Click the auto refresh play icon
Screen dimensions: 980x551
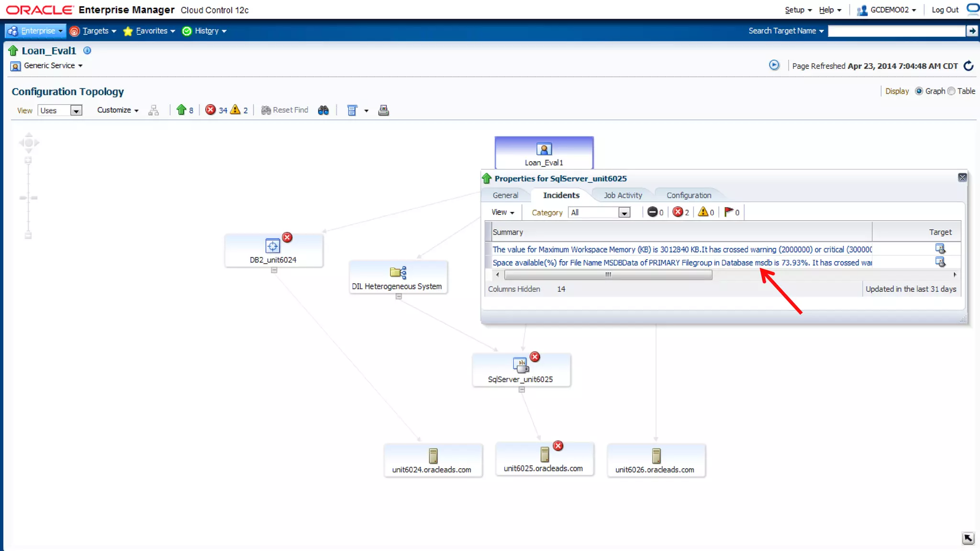click(x=774, y=65)
